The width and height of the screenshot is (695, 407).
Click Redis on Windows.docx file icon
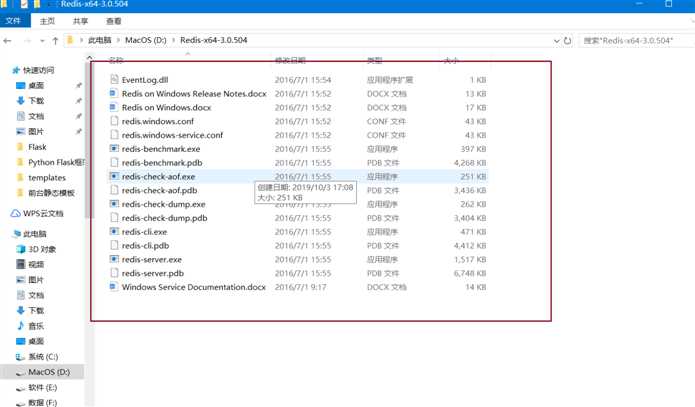pos(114,107)
